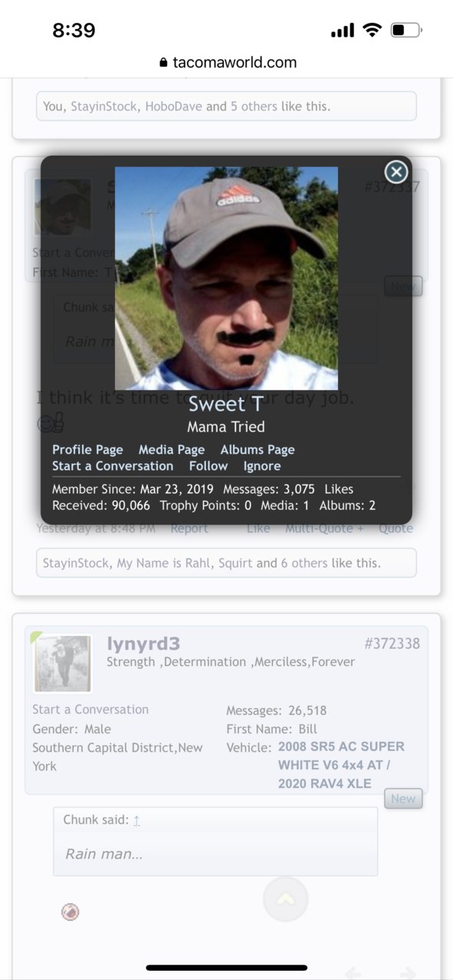Image resolution: width=453 pixels, height=980 pixels.
Task: Jump to the scroll-to-top arrow button
Action: 285,899
